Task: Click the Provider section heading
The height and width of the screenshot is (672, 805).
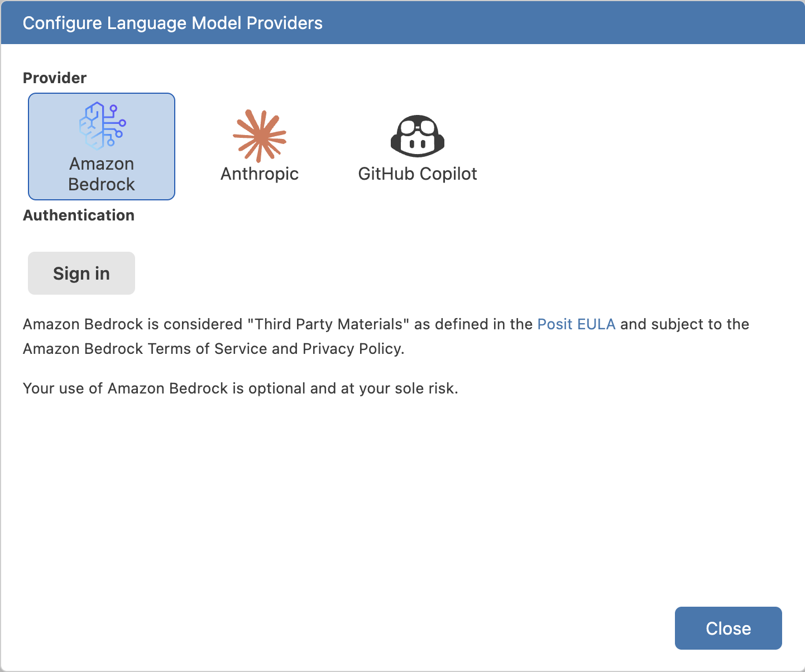Action: point(54,78)
